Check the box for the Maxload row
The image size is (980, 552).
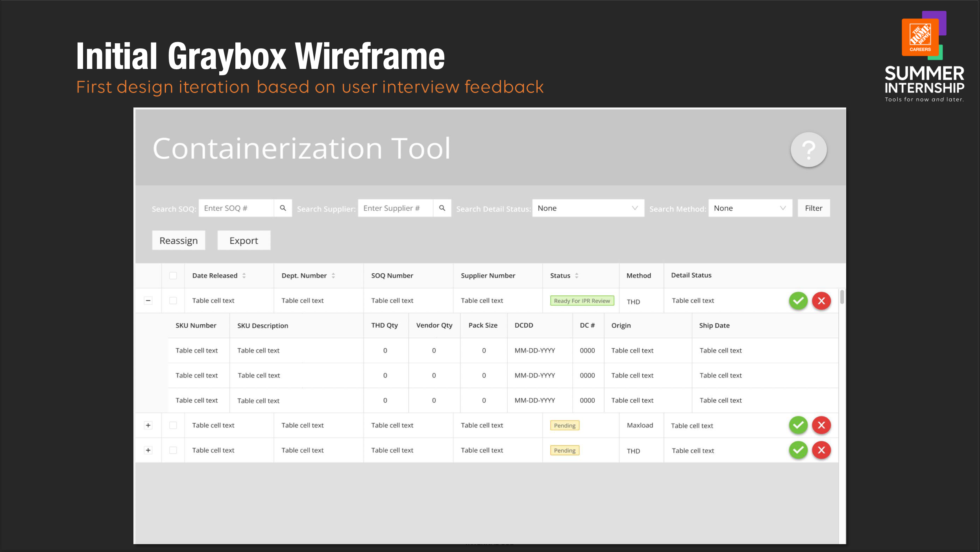pyautogui.click(x=173, y=425)
